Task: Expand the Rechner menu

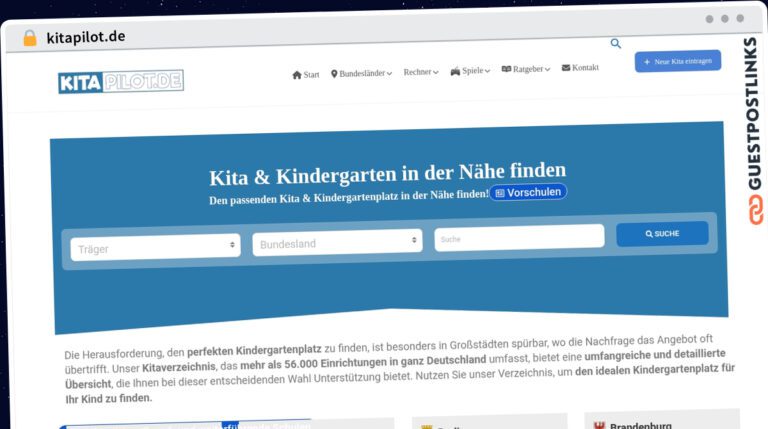Action: point(421,72)
